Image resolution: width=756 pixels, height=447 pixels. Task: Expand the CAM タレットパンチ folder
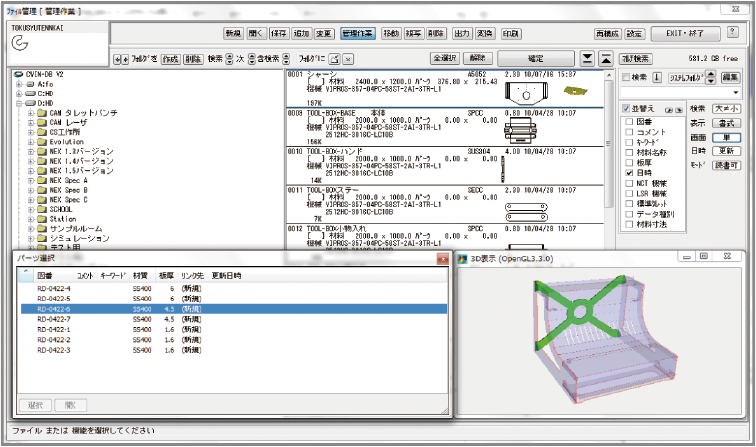(31, 113)
